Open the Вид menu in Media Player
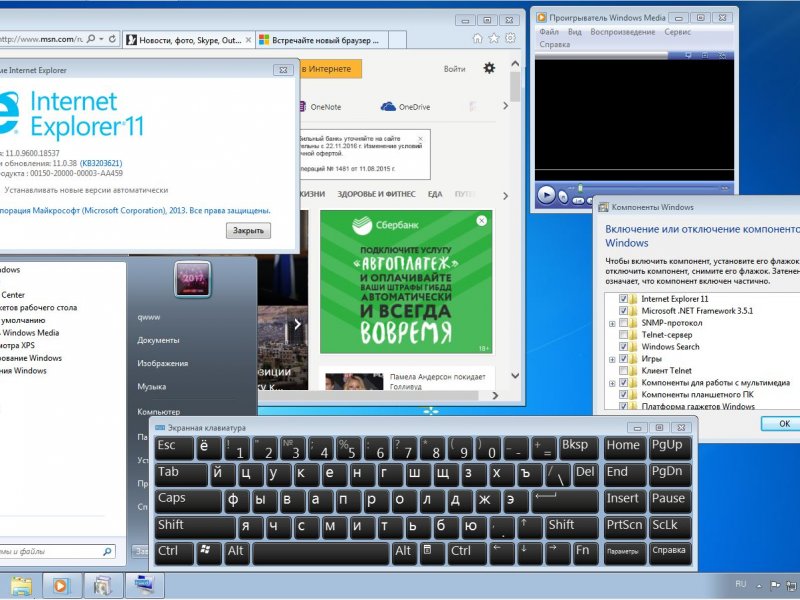 tap(574, 32)
